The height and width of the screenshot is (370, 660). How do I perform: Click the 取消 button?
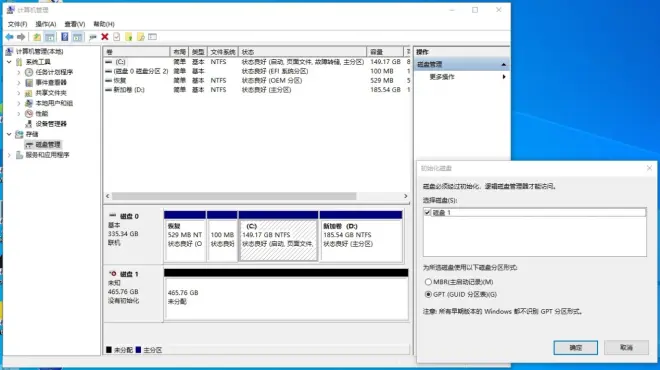click(x=626, y=347)
